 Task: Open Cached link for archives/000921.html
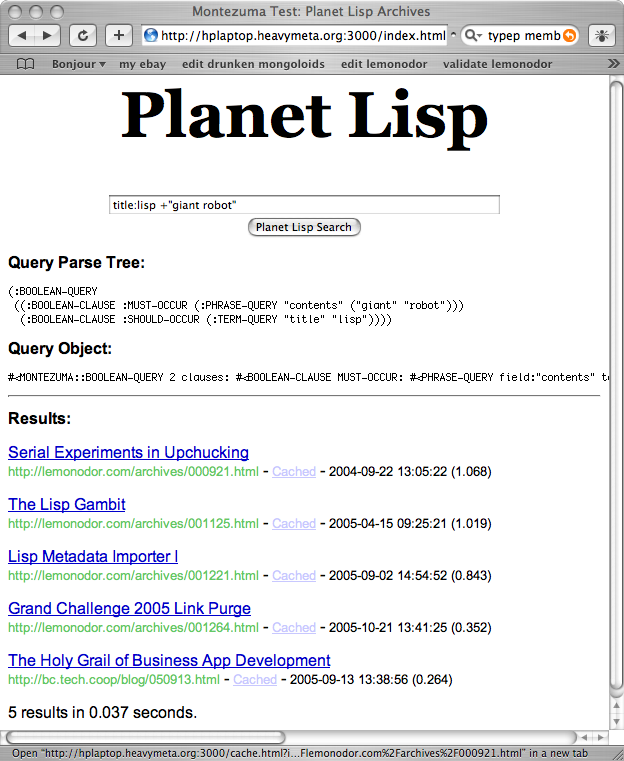(294, 471)
